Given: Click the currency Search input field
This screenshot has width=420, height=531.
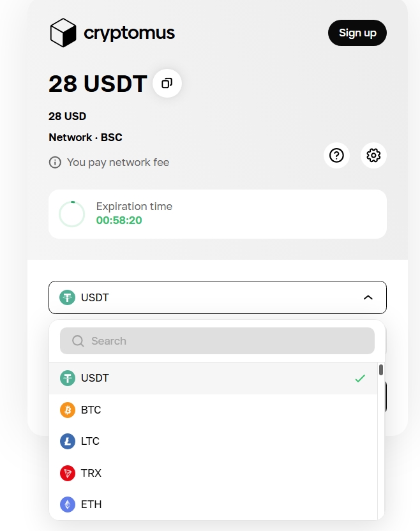Looking at the screenshot, I should (223, 341).
